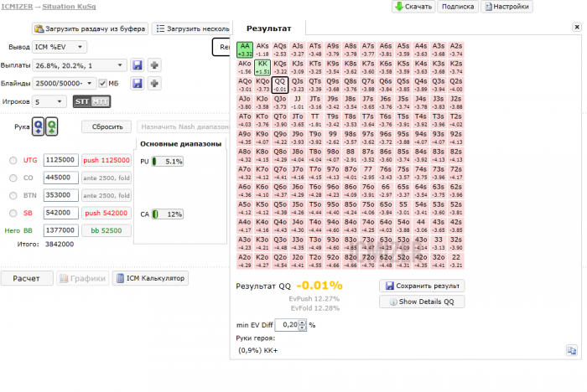Click the Основные диапазоны tab
Viewport: 587px width, 392px height.
point(181,144)
